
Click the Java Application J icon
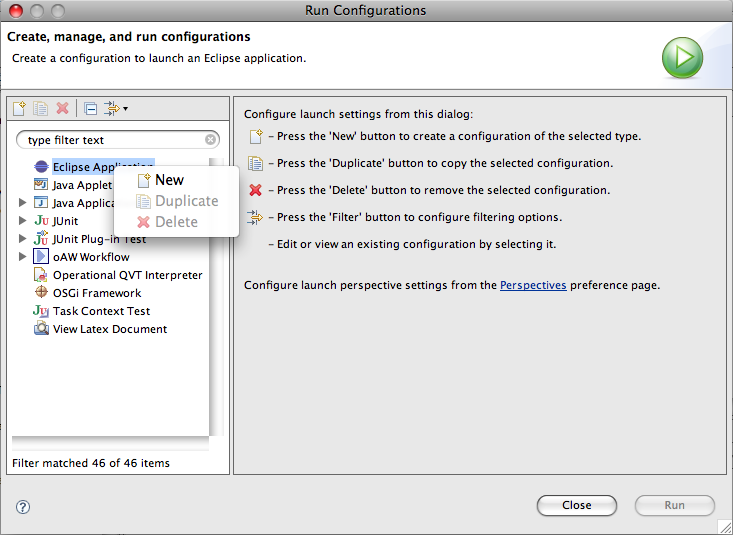click(41, 202)
